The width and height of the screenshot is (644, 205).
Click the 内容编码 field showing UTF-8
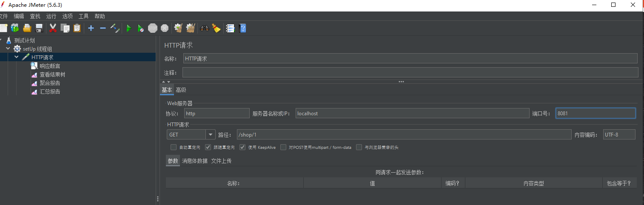coord(619,134)
